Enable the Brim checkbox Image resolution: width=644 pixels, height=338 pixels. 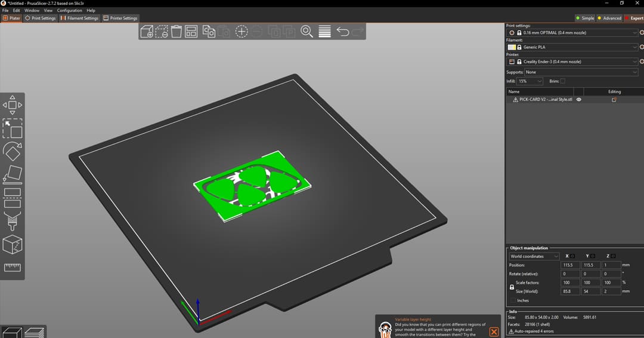pyautogui.click(x=562, y=81)
